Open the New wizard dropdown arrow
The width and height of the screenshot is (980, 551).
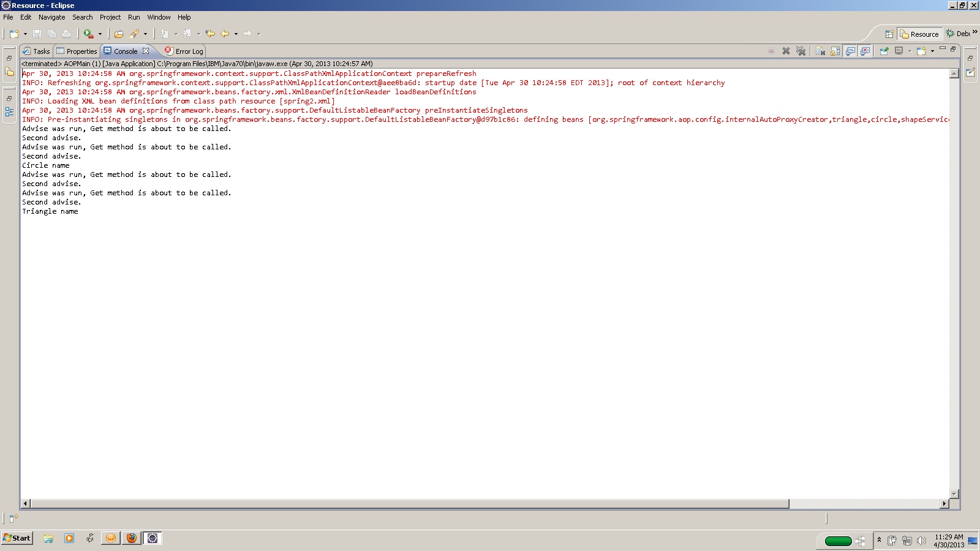[x=25, y=34]
